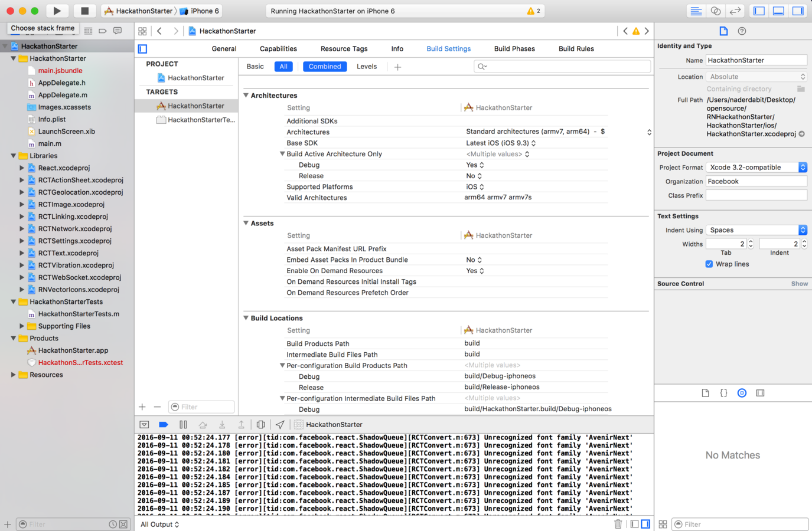
Task: Reveal full path in Finder arrow
Action: tap(802, 134)
